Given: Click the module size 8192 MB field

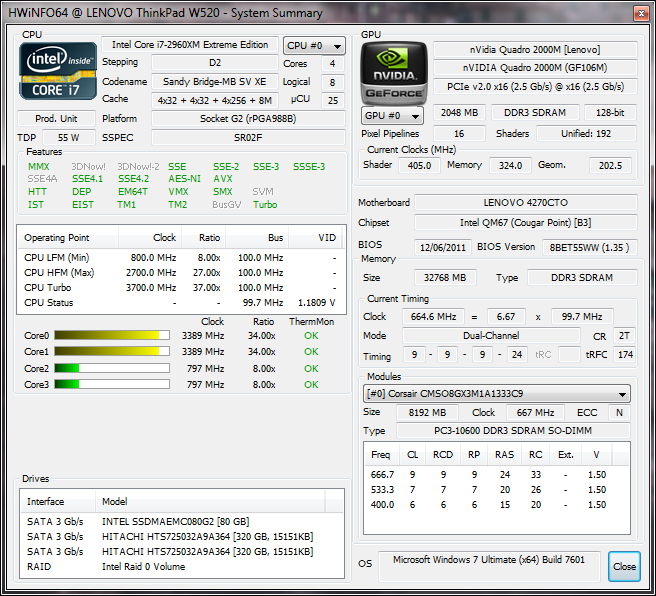Looking at the screenshot, I should [x=427, y=413].
